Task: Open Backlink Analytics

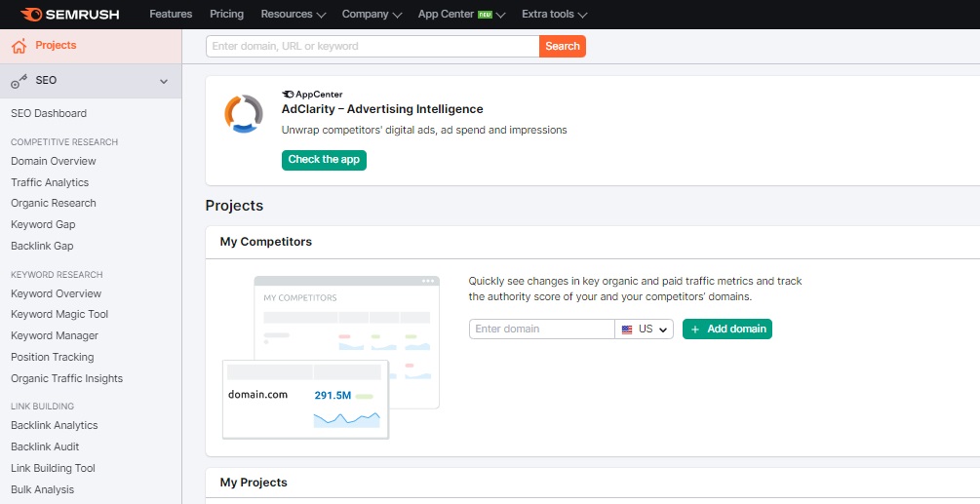Action: tap(55, 425)
